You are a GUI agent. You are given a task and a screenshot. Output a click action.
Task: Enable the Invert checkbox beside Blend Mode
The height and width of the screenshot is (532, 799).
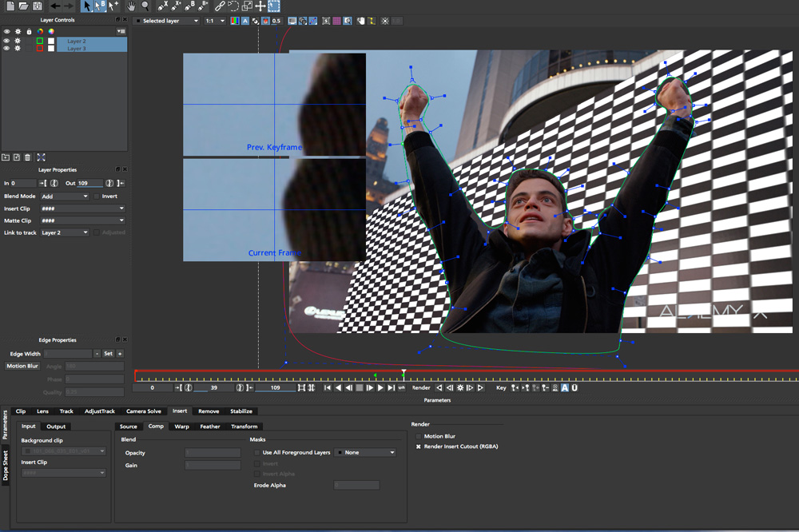click(97, 197)
